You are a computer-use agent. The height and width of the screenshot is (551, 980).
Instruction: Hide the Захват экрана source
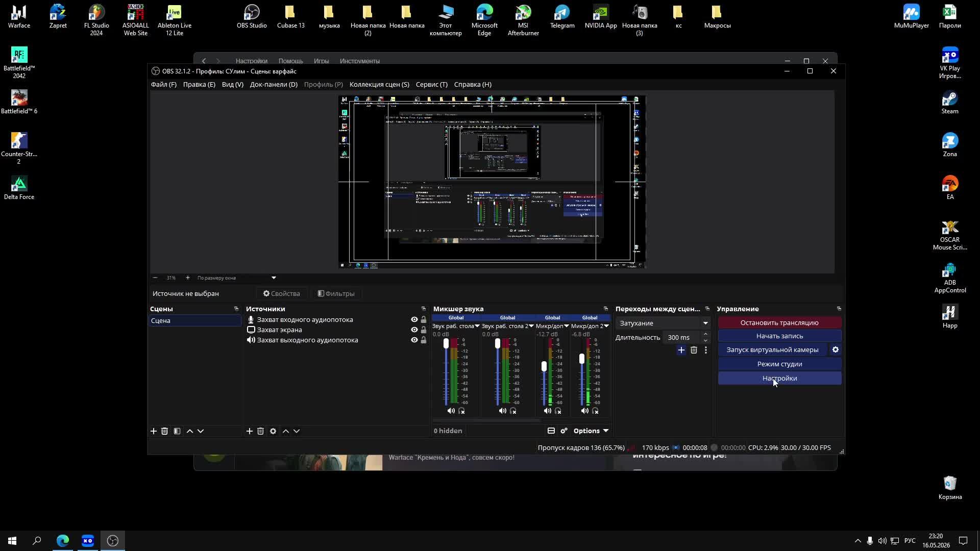tap(414, 330)
